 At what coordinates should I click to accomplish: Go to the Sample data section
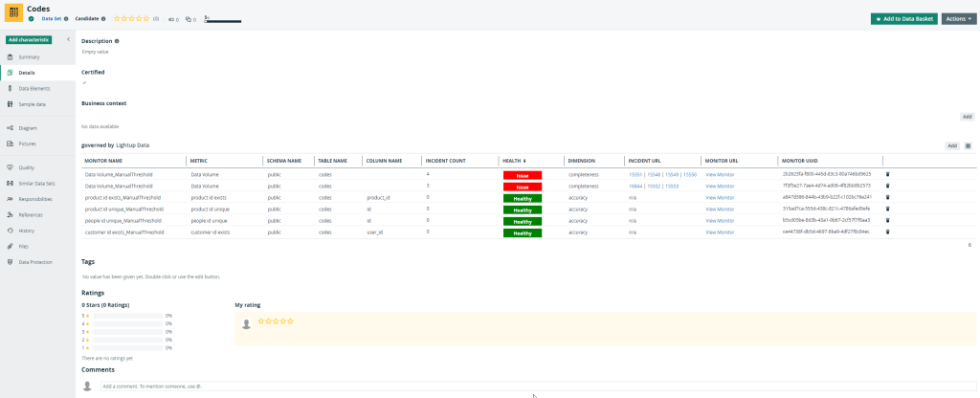click(x=32, y=103)
